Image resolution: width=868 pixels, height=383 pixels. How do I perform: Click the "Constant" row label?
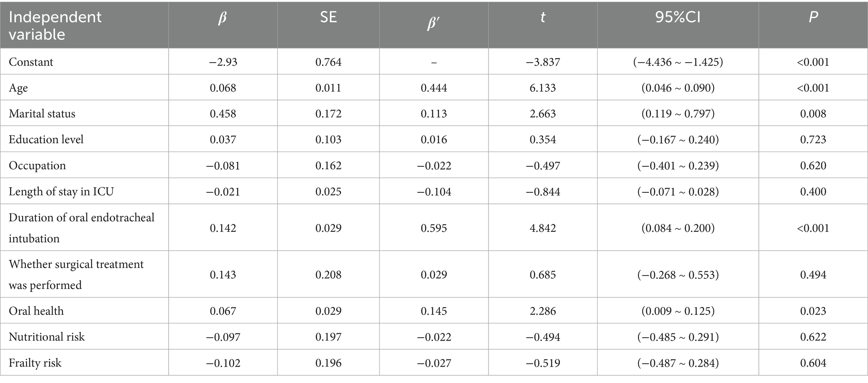click(x=31, y=62)
